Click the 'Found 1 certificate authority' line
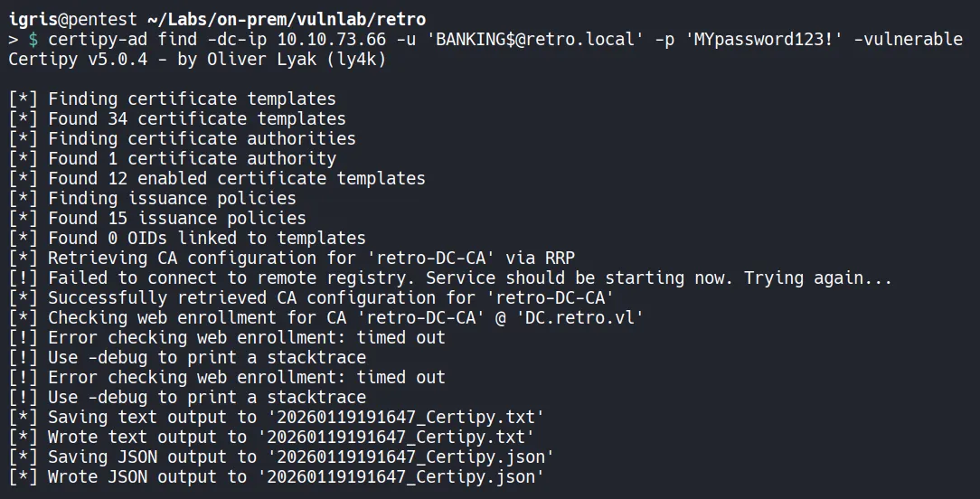Viewport: 980px width, 499px height. 192,158
